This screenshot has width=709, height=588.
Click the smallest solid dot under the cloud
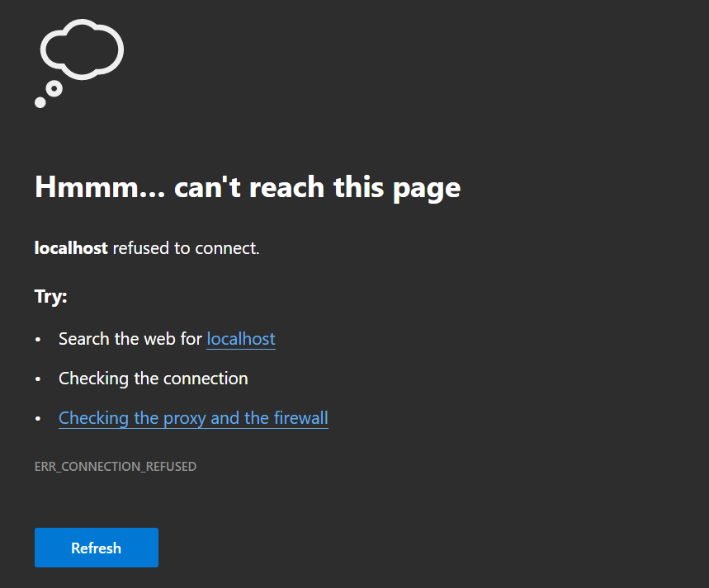[x=40, y=102]
